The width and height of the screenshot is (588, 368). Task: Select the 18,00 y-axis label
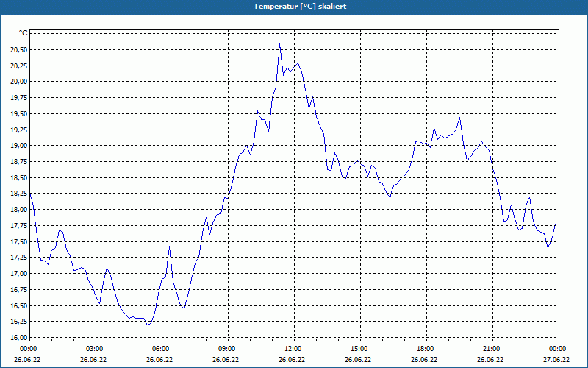(x=19, y=210)
